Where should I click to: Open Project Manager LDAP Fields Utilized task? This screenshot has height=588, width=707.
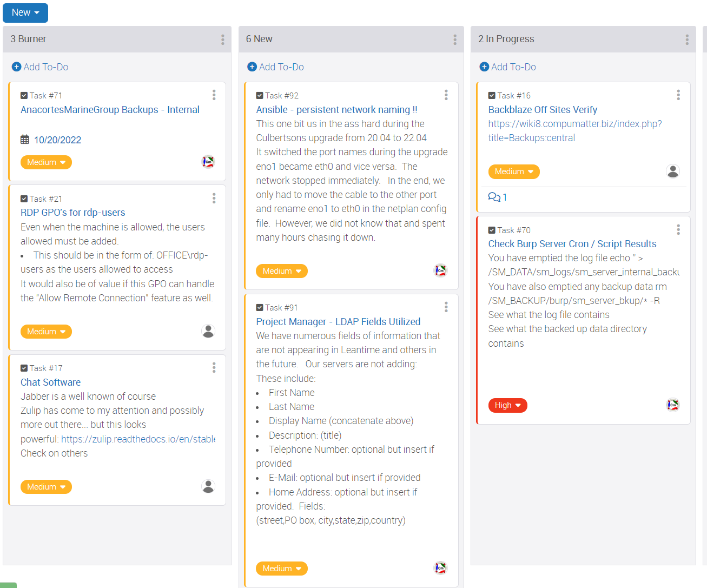338,322
